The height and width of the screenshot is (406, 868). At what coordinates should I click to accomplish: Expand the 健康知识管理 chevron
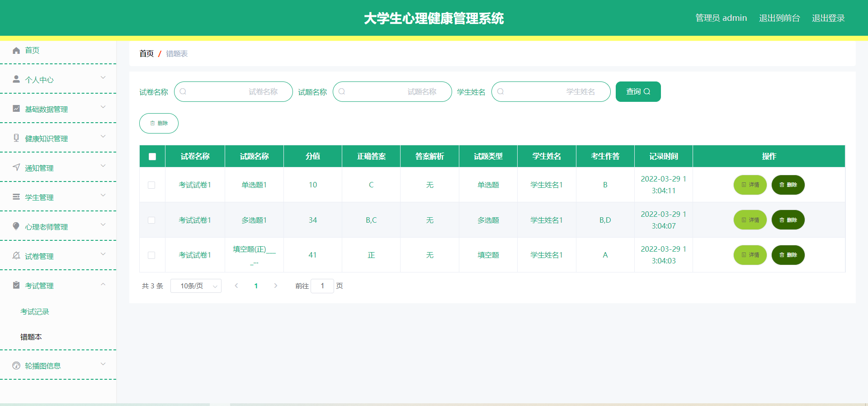click(x=103, y=137)
